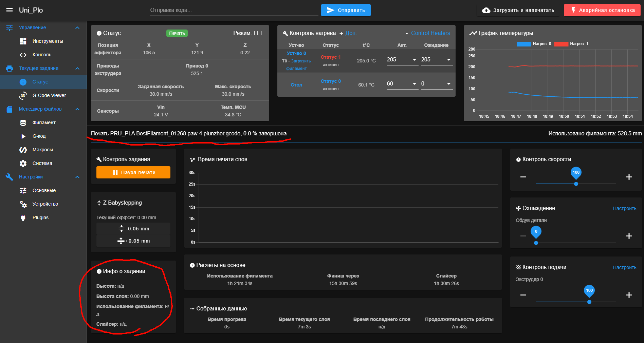The width and height of the screenshot is (644, 343).
Task: Open Plugins settings page
Action: [43, 217]
